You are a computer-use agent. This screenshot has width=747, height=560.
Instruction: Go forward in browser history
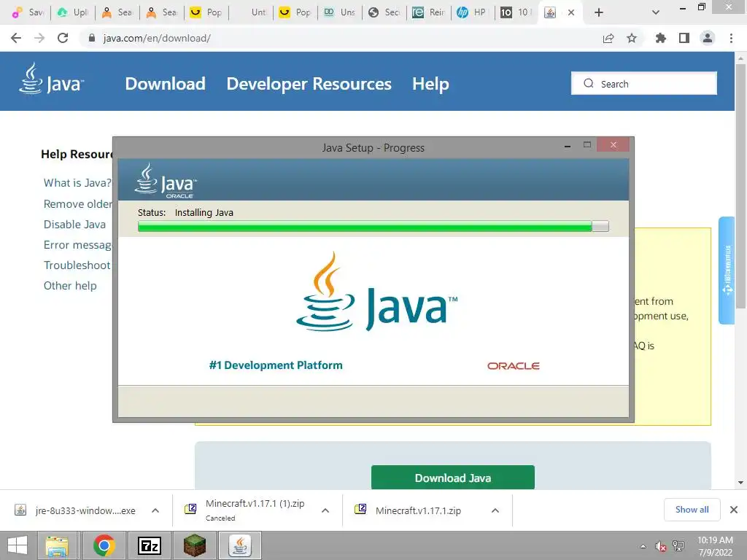coord(39,38)
